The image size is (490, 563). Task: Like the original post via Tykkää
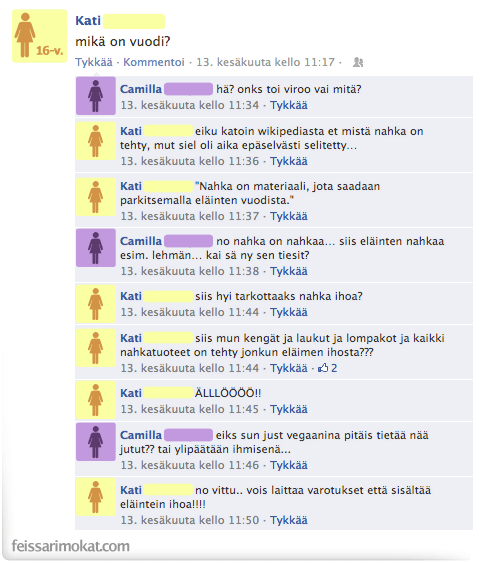click(x=94, y=62)
